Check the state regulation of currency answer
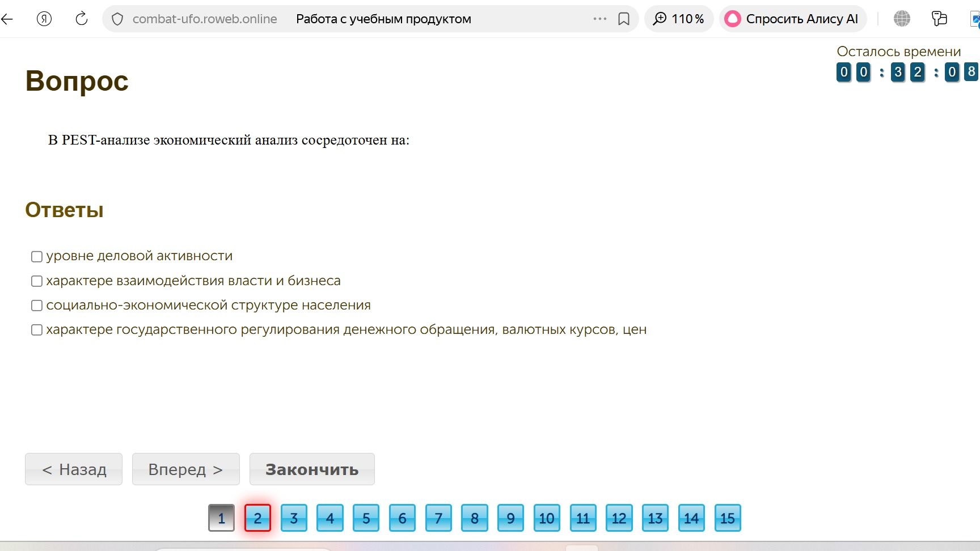The image size is (980, 551). (37, 330)
